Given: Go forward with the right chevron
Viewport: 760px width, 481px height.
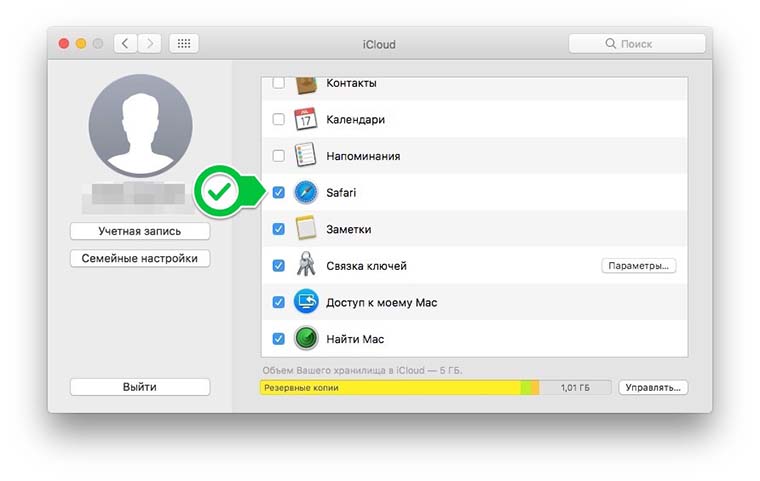Looking at the screenshot, I should pyautogui.click(x=150, y=44).
